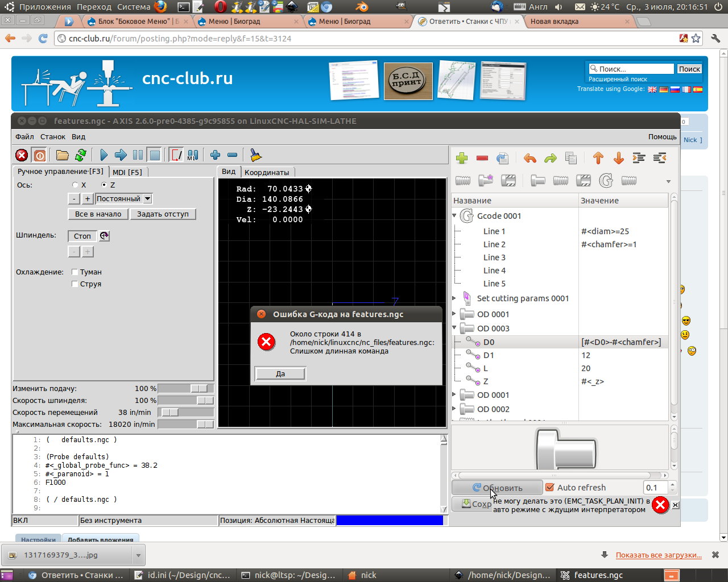This screenshot has width=728, height=582.
Task: Open the Помощь menu
Action: click(663, 136)
